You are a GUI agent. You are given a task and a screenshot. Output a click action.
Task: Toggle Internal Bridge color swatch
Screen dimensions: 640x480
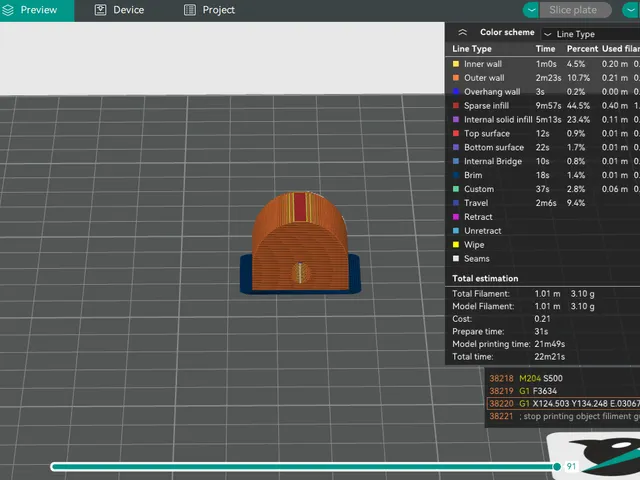click(x=456, y=161)
